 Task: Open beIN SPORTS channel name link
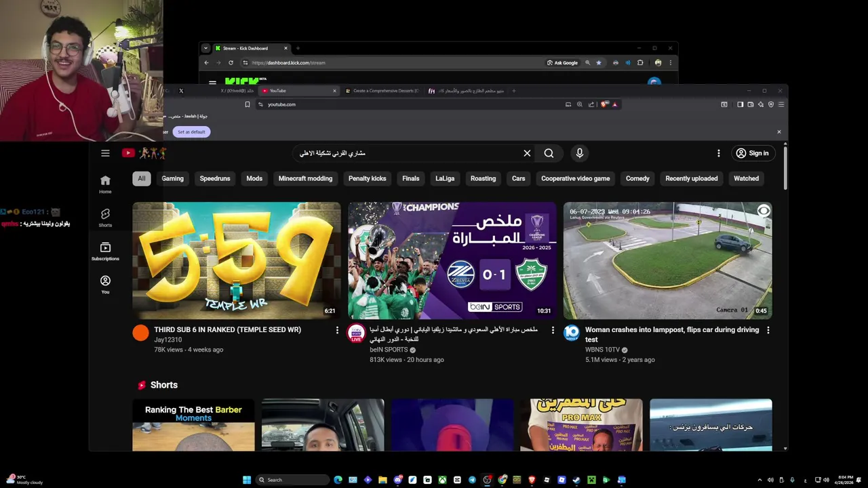point(389,350)
